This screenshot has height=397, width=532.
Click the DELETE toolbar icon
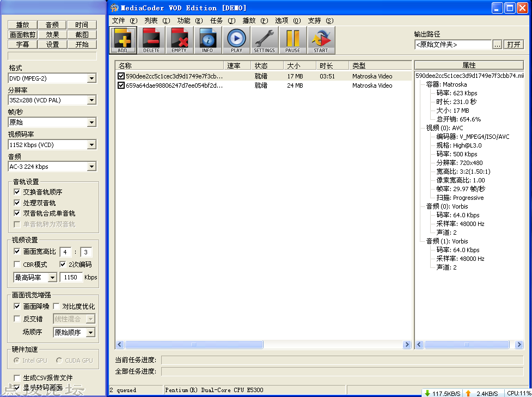(151, 40)
